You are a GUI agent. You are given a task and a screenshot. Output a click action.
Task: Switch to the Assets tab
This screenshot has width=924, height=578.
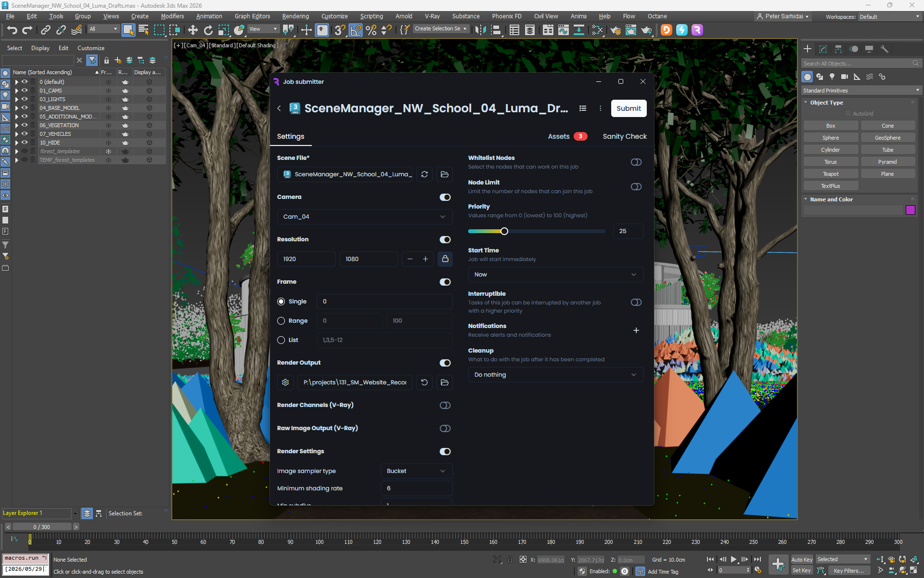tap(567, 137)
